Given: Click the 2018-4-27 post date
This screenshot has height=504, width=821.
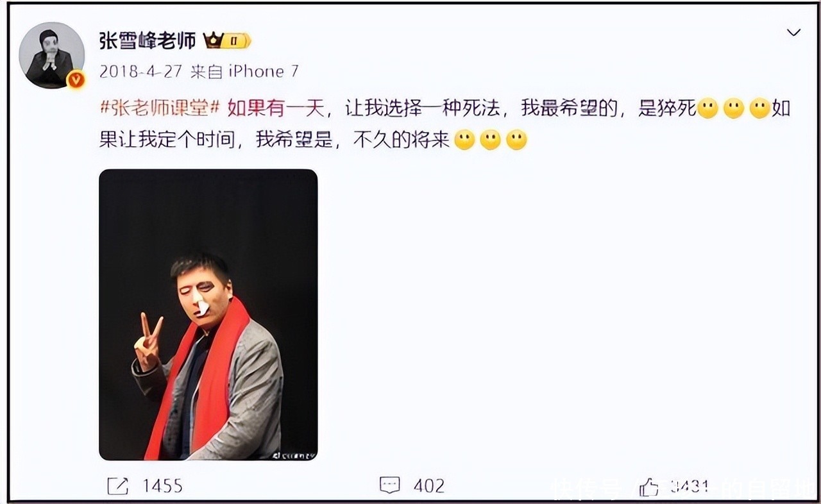Looking at the screenshot, I should 141,71.
